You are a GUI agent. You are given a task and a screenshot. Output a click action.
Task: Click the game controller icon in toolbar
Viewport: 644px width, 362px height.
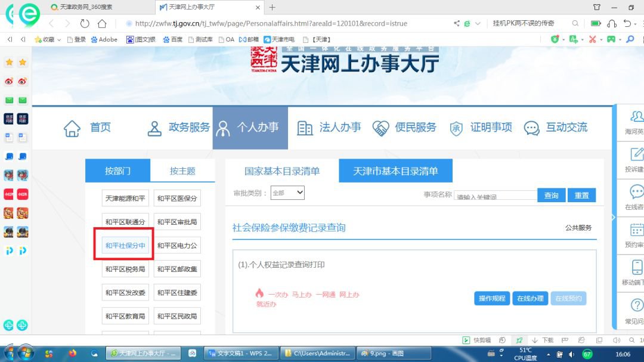point(611,39)
